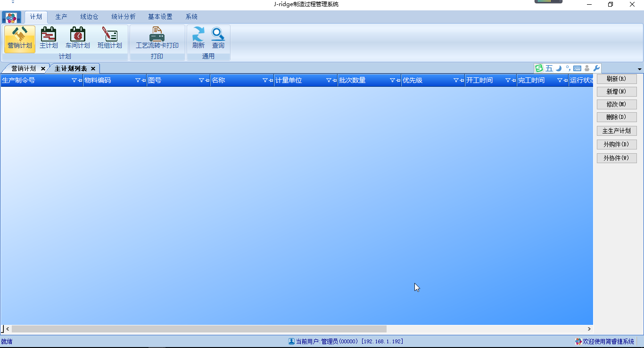
Task: Click the 新增(N) button
Action: (616, 91)
